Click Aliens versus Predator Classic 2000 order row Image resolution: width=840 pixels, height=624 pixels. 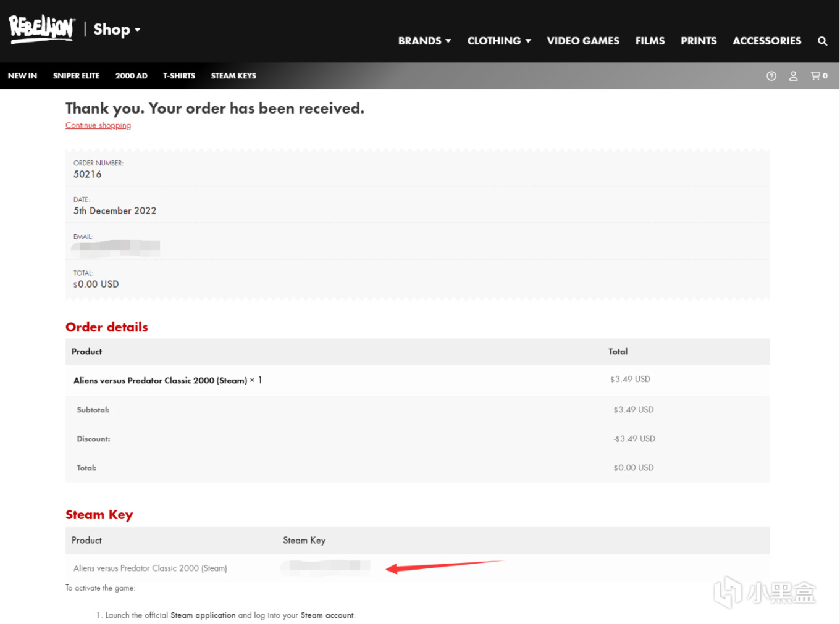click(x=418, y=380)
